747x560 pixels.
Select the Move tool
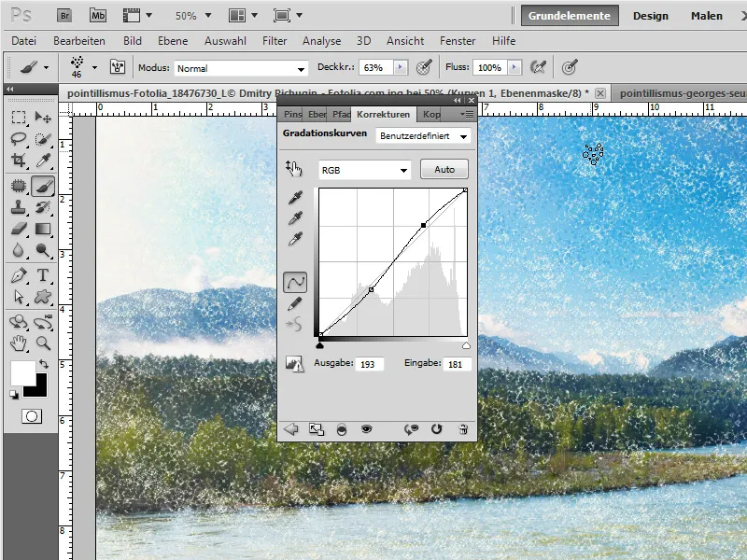point(43,118)
